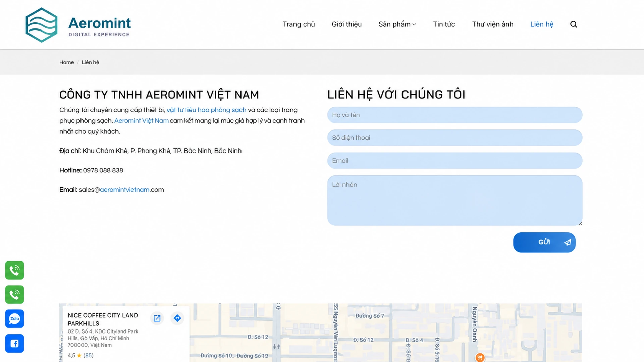Open the Facebook page icon
644x362 pixels.
pos(14,343)
